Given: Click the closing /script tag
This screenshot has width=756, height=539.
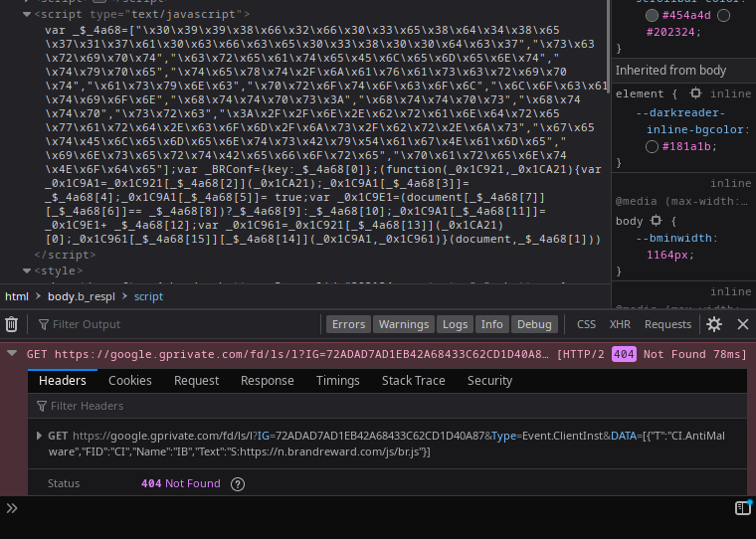Looking at the screenshot, I should tap(65, 255).
